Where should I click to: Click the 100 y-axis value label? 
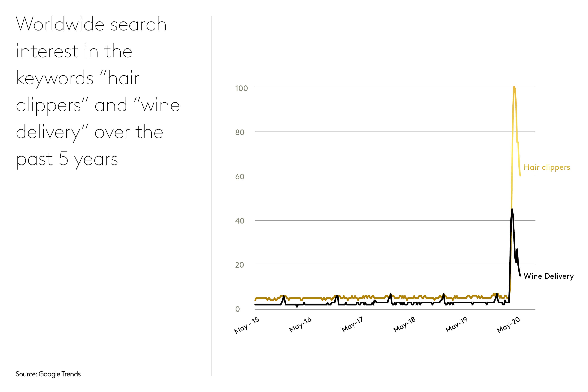[x=241, y=88]
